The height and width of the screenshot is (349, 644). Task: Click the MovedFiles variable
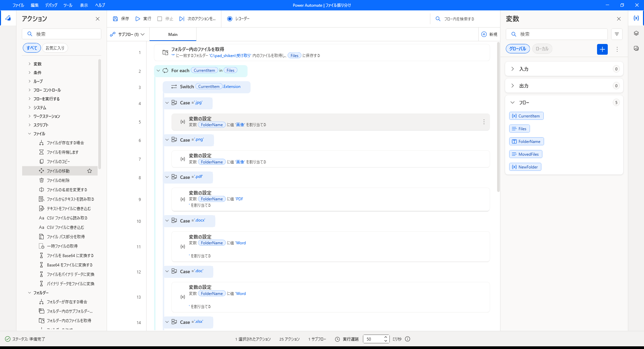point(526,154)
